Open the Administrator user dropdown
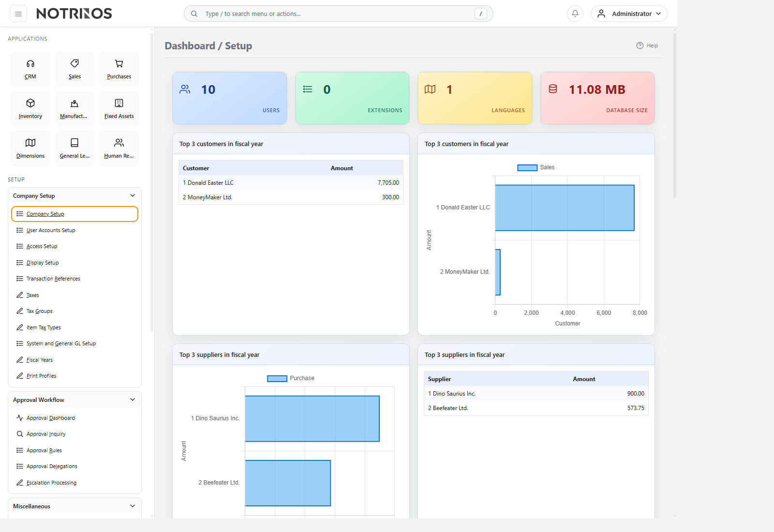Image resolution: width=774 pixels, height=532 pixels. 629,14
